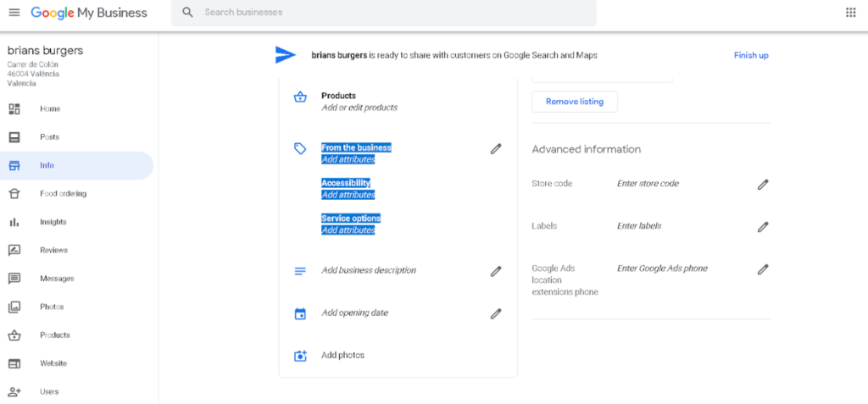Click Add photos text
The height and width of the screenshot is (404, 868).
(342, 355)
